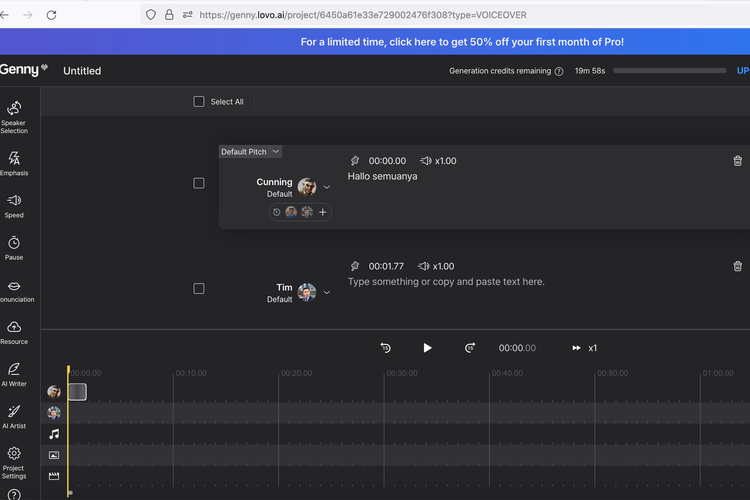The image size is (750, 500).
Task: Open the Resource panel
Action: pyautogui.click(x=14, y=331)
